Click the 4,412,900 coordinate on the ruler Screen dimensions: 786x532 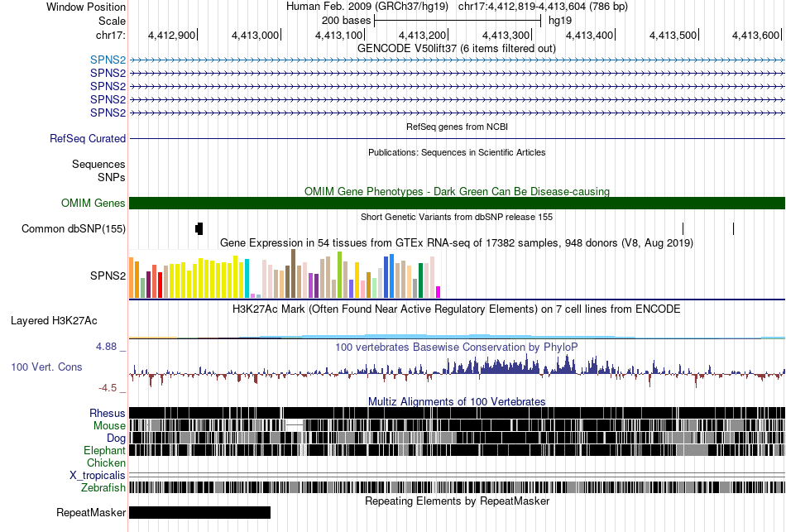[171, 35]
